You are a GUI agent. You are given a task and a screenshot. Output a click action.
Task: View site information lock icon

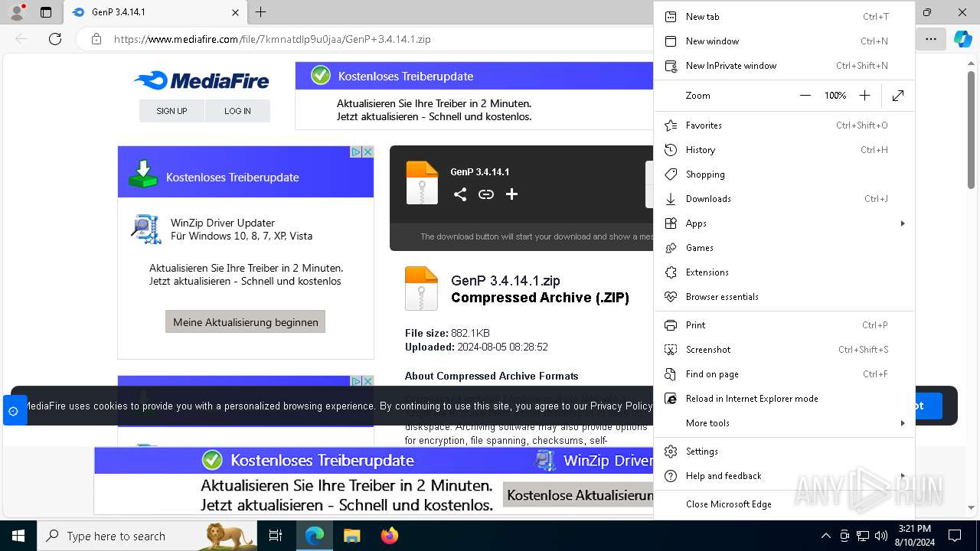coord(96,39)
